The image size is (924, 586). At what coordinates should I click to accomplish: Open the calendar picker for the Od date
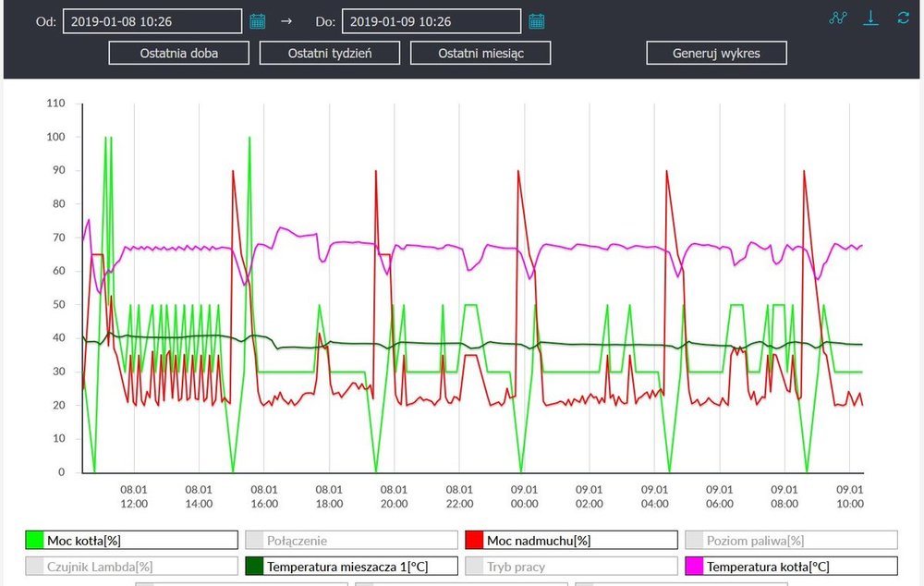tap(258, 20)
